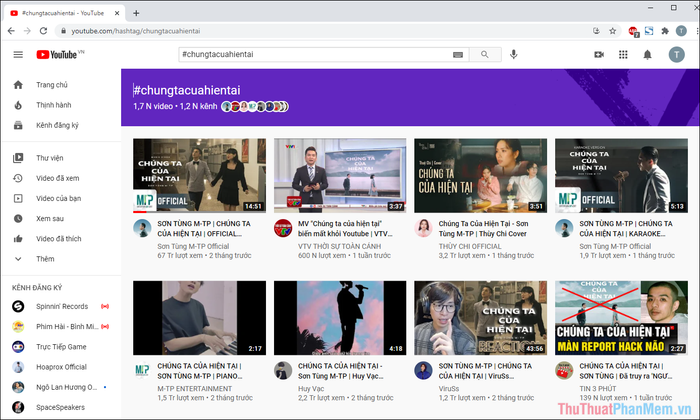Click the blue Chrome extension icon beside the red one

(x=649, y=31)
